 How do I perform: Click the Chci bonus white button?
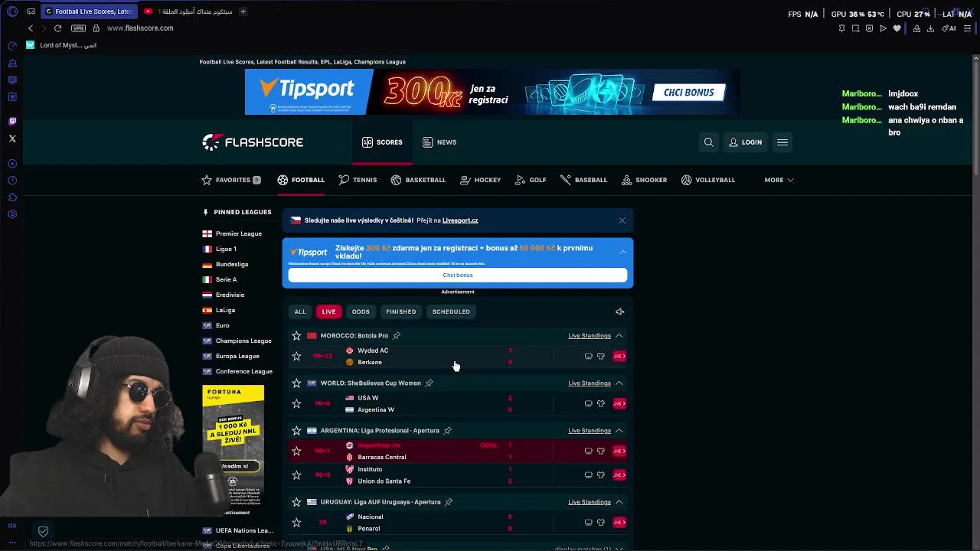coord(458,275)
